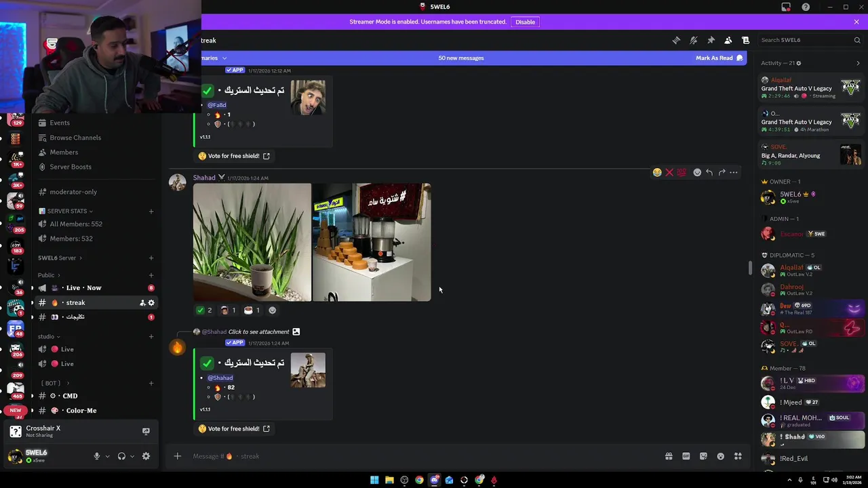
Task: Open Activity settings gear
Action: point(798,63)
